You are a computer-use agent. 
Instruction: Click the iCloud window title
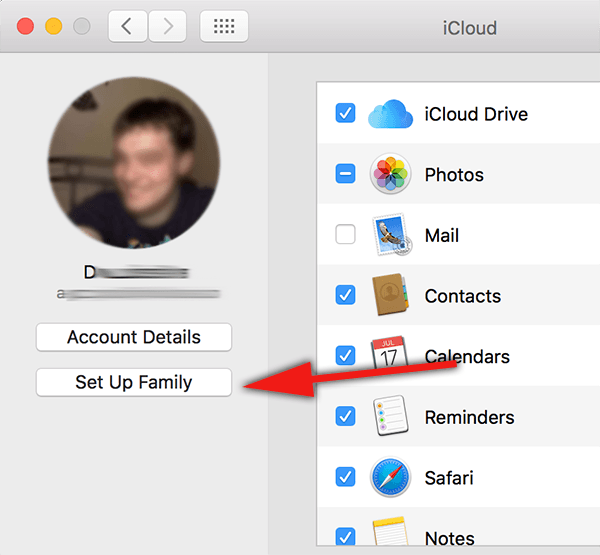(x=470, y=28)
